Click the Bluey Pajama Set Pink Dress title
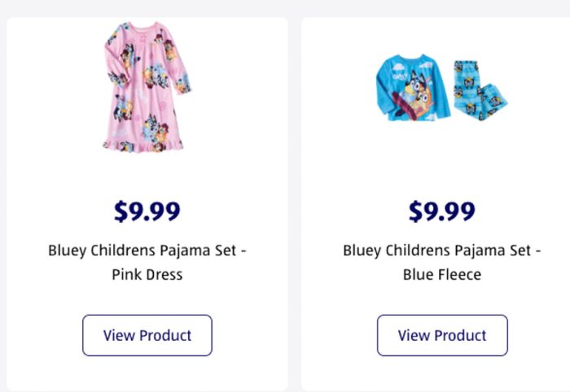This screenshot has width=570, height=392. coord(147,261)
